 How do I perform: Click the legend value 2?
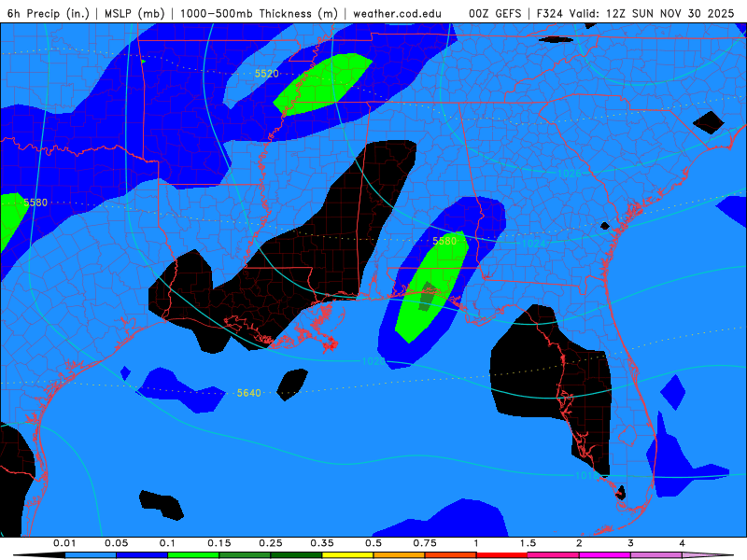tap(579, 543)
